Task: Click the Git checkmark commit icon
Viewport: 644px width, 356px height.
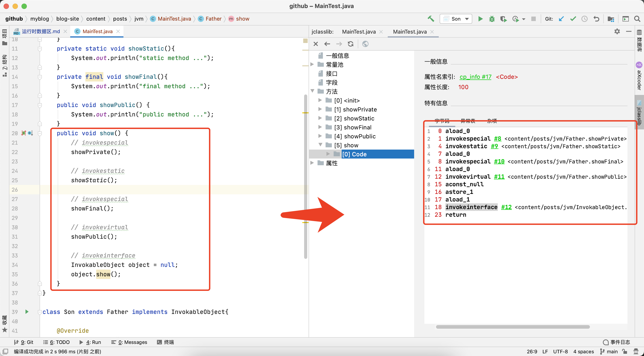Action: [573, 19]
